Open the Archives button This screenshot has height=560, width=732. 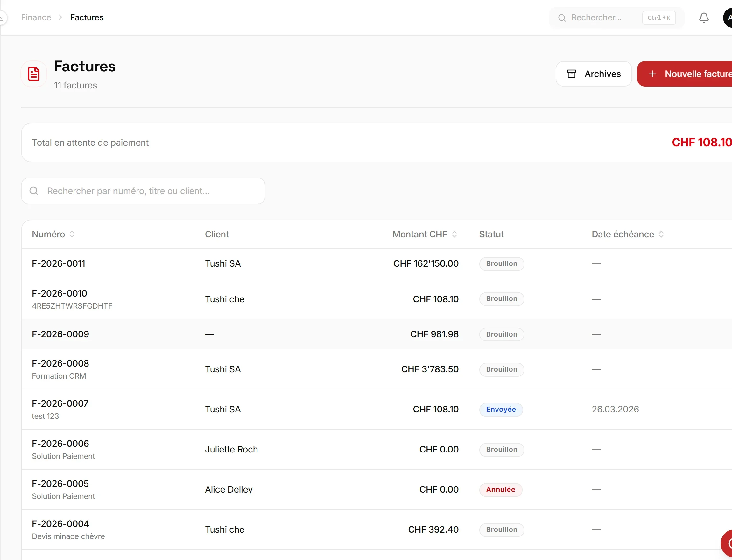pos(593,74)
